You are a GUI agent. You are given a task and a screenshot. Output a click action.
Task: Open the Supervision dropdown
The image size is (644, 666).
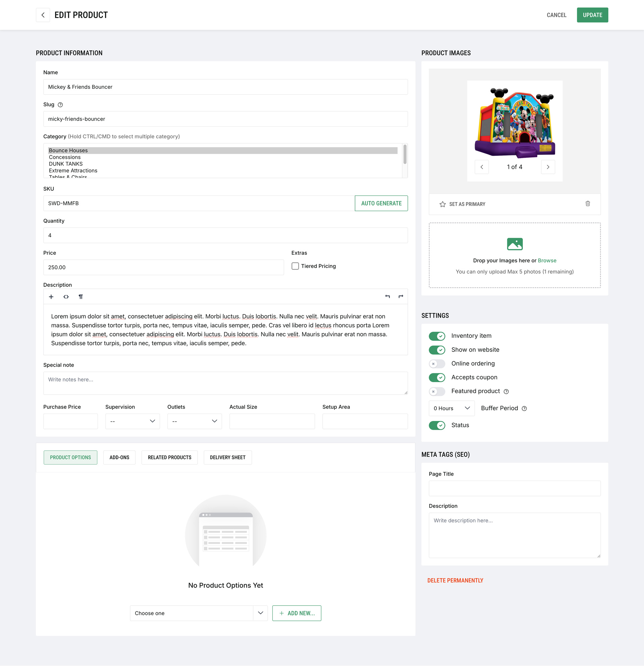[x=132, y=421]
